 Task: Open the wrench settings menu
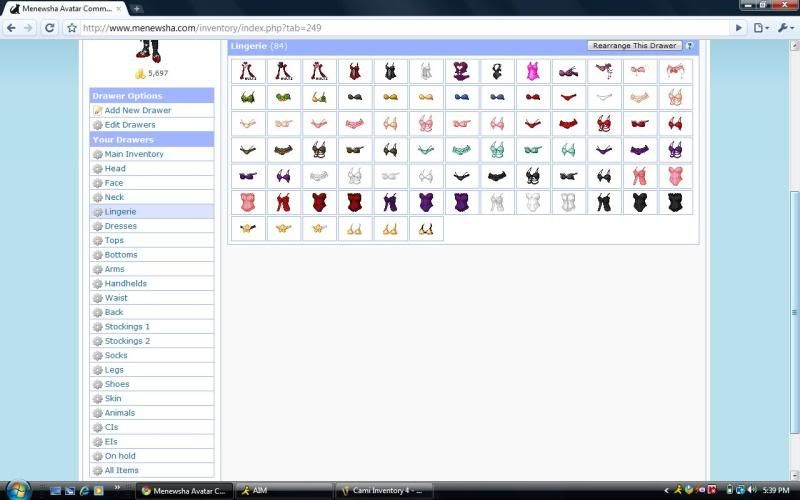click(786, 28)
